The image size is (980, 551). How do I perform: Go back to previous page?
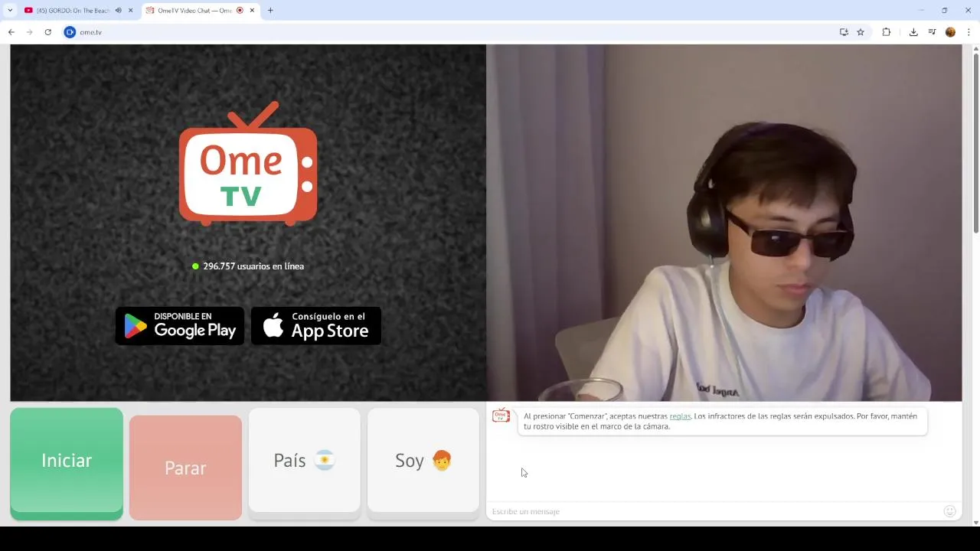point(11,32)
